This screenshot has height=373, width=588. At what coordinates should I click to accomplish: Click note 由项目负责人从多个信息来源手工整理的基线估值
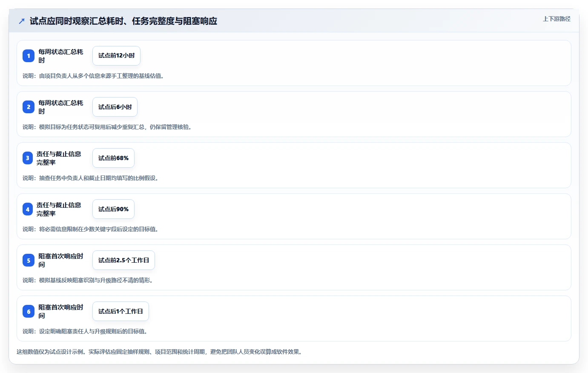click(93, 76)
